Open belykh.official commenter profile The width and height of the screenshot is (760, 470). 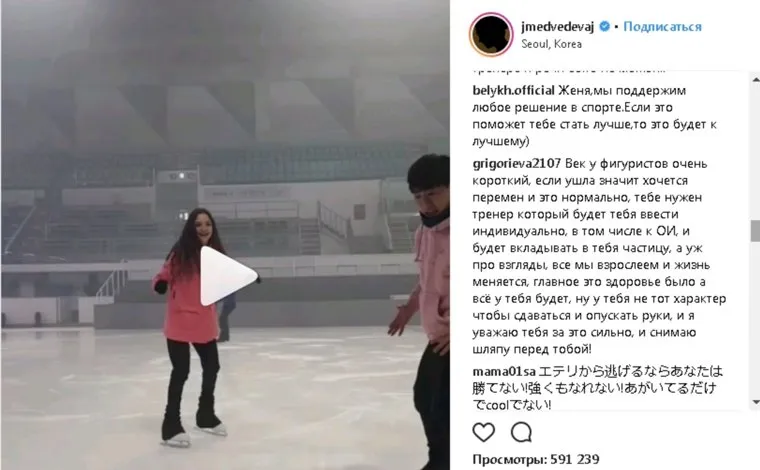click(513, 91)
